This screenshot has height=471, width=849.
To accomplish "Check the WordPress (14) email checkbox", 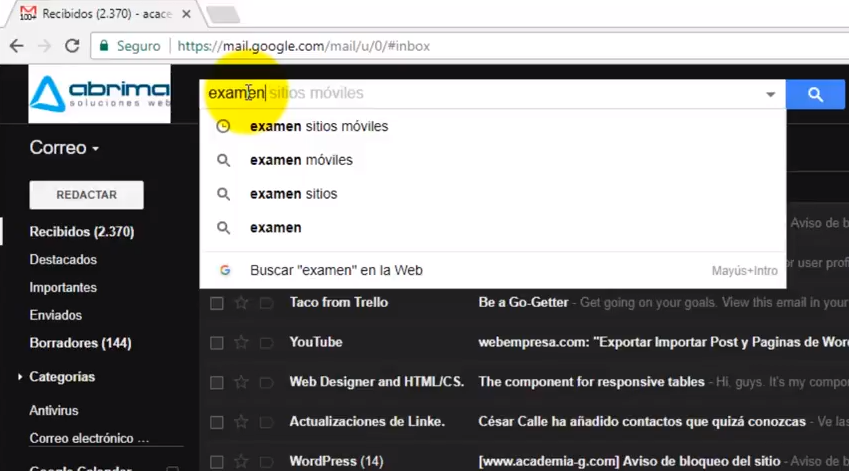I will point(217,462).
